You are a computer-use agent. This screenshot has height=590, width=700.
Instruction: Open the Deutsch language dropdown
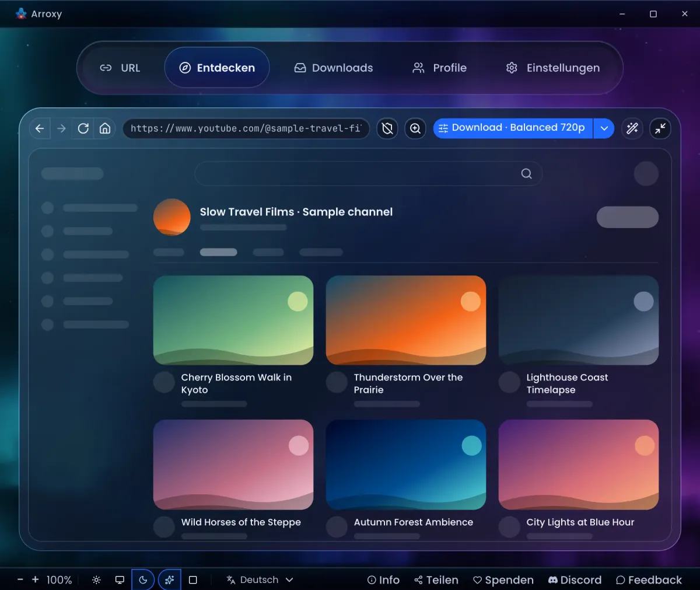pyautogui.click(x=260, y=579)
